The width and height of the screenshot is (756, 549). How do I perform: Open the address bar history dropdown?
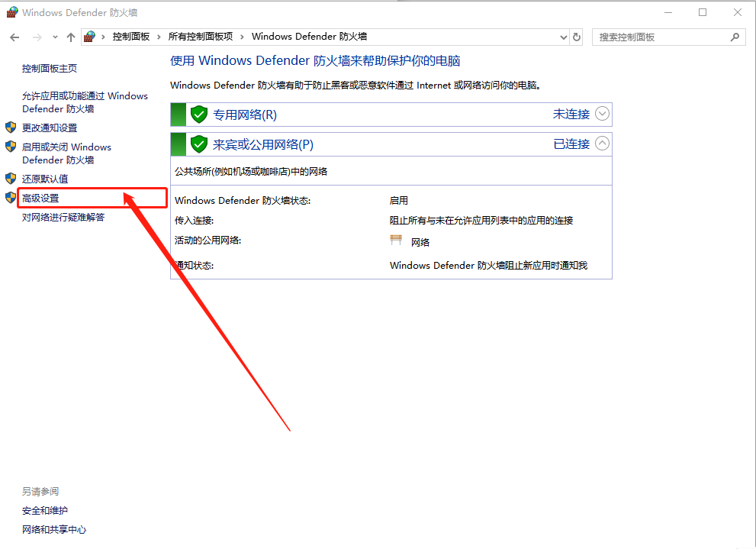click(562, 37)
